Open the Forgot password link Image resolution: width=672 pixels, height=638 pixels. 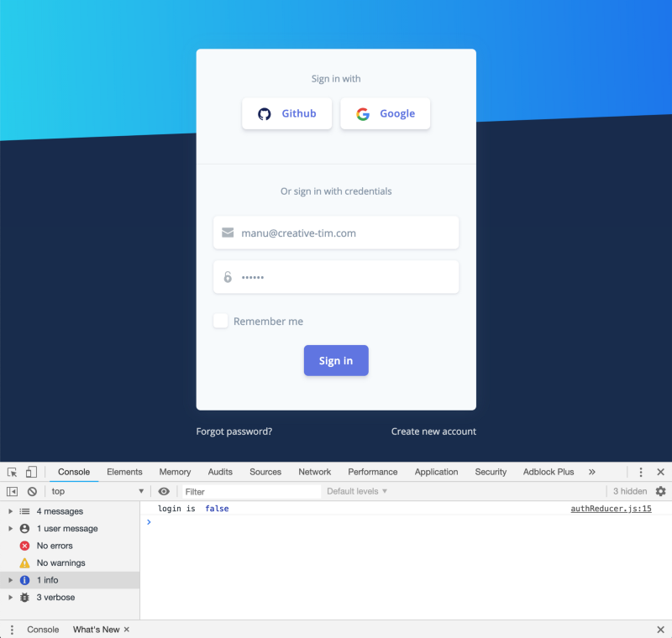tap(234, 431)
